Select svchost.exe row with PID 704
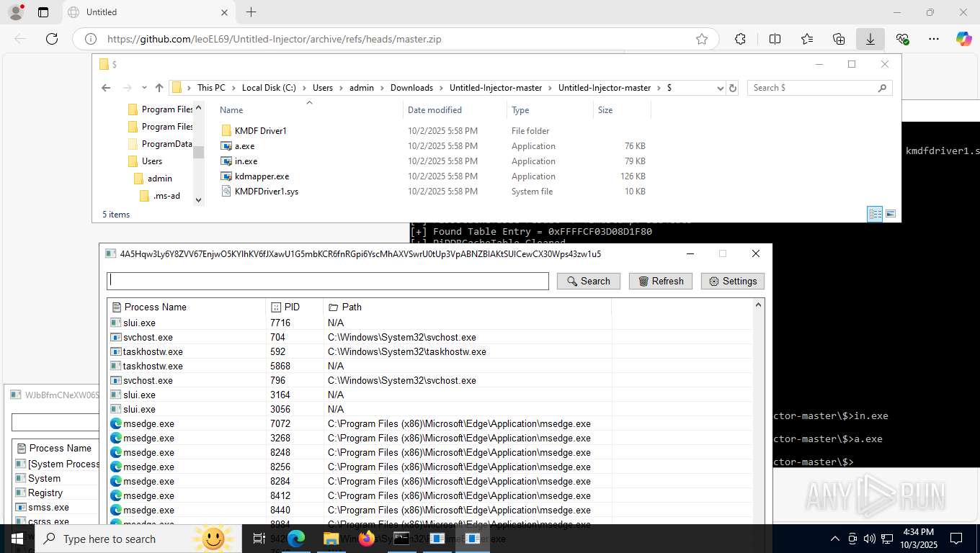 (429, 337)
